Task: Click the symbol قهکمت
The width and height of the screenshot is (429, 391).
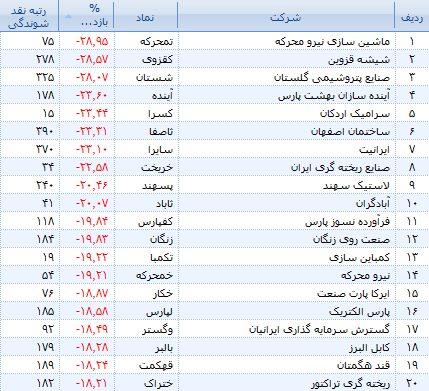Action: click(x=156, y=365)
